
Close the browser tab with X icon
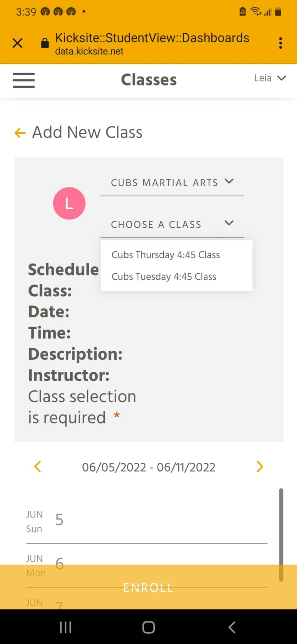(x=18, y=43)
